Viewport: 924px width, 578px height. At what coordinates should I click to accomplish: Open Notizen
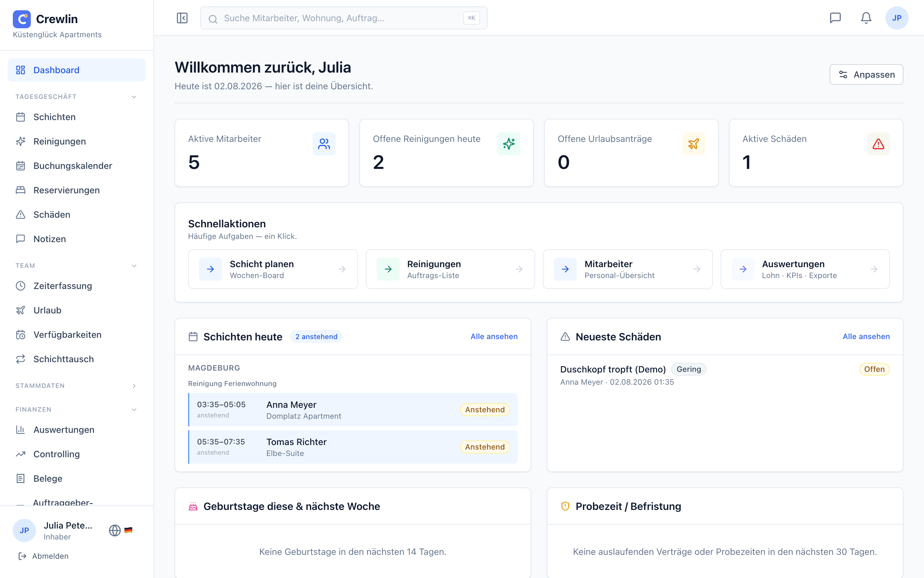coord(76,239)
